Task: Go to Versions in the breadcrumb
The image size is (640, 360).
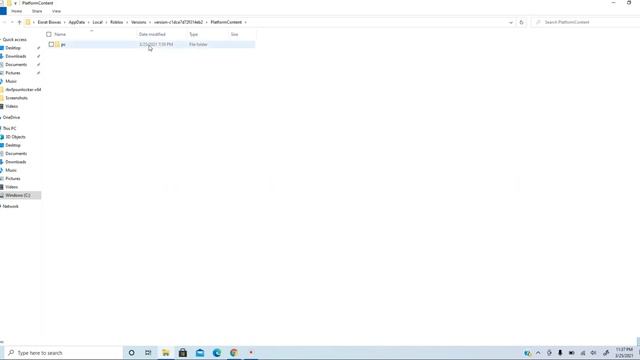Action: coord(138,22)
